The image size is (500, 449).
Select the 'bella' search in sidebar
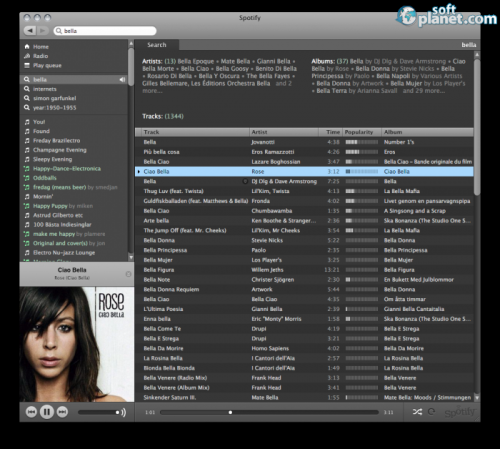(x=74, y=79)
